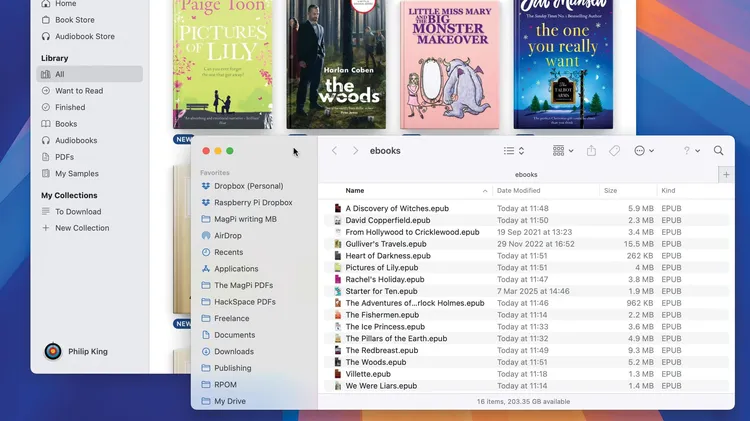Screen dimensions: 750x421
Task: Sort files by Date Modified column
Action: point(518,190)
